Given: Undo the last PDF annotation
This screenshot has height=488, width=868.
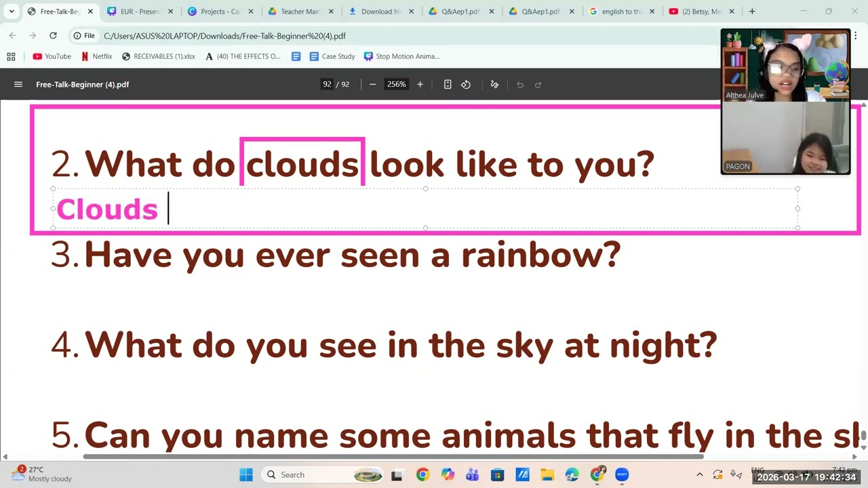Looking at the screenshot, I should pos(520,84).
